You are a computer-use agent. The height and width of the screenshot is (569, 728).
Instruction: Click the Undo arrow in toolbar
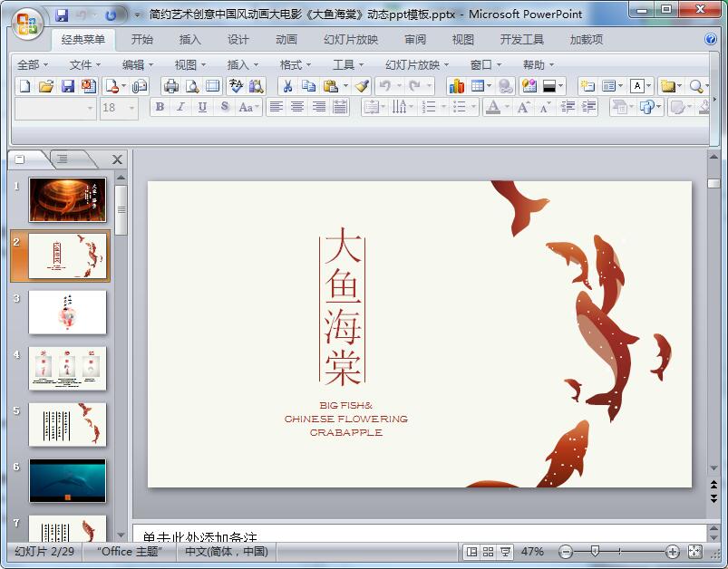pos(385,86)
